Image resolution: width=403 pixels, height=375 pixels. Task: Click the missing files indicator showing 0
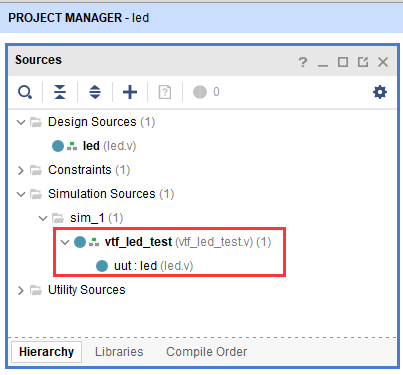206,92
